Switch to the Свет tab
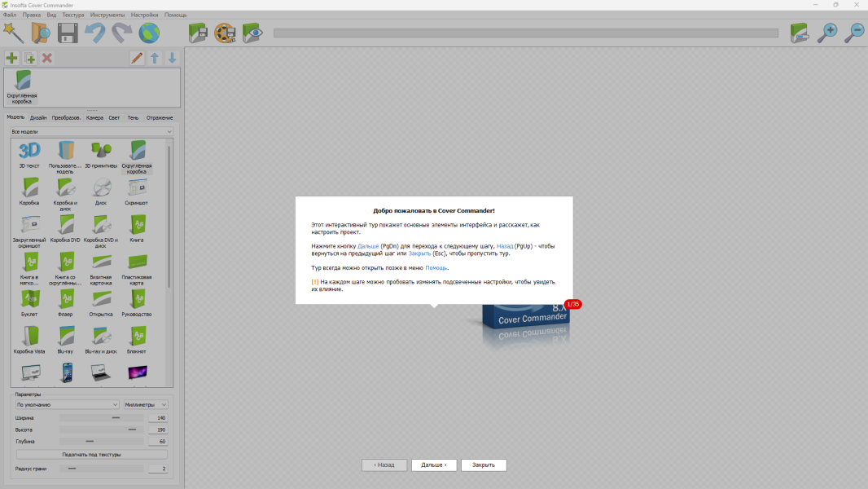This screenshot has width=868, height=489. click(114, 117)
